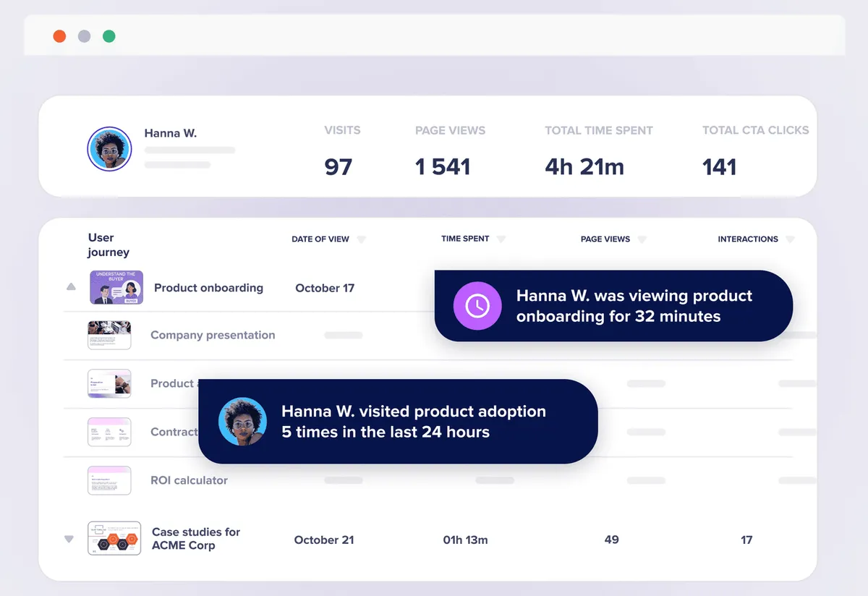This screenshot has height=596, width=868.
Task: Click the red window close dot
Action: (60, 36)
